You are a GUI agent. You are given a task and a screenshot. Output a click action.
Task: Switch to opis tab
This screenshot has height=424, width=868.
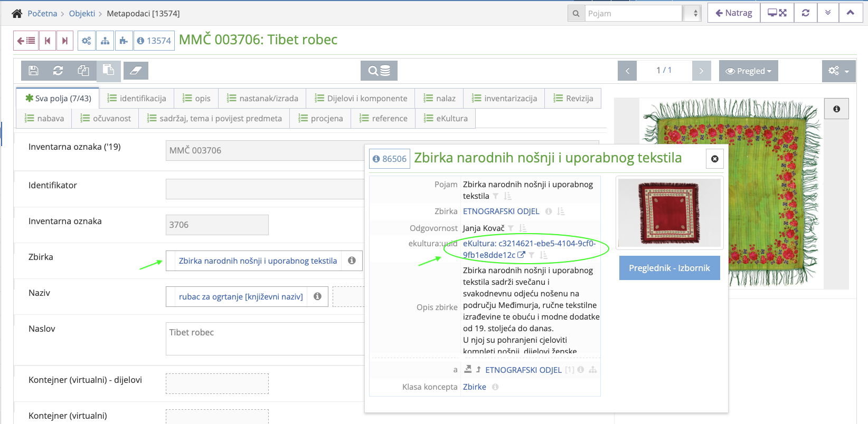(x=196, y=98)
